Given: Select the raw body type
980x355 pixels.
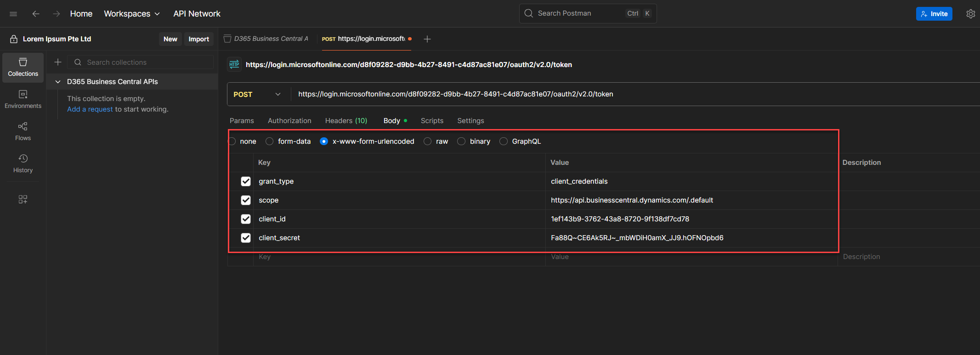Looking at the screenshot, I should click(x=428, y=141).
